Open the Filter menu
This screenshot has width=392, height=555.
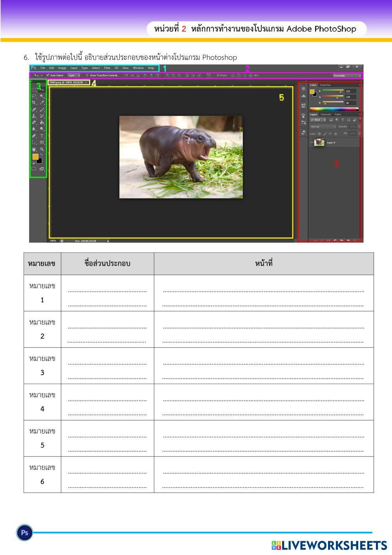(x=107, y=68)
